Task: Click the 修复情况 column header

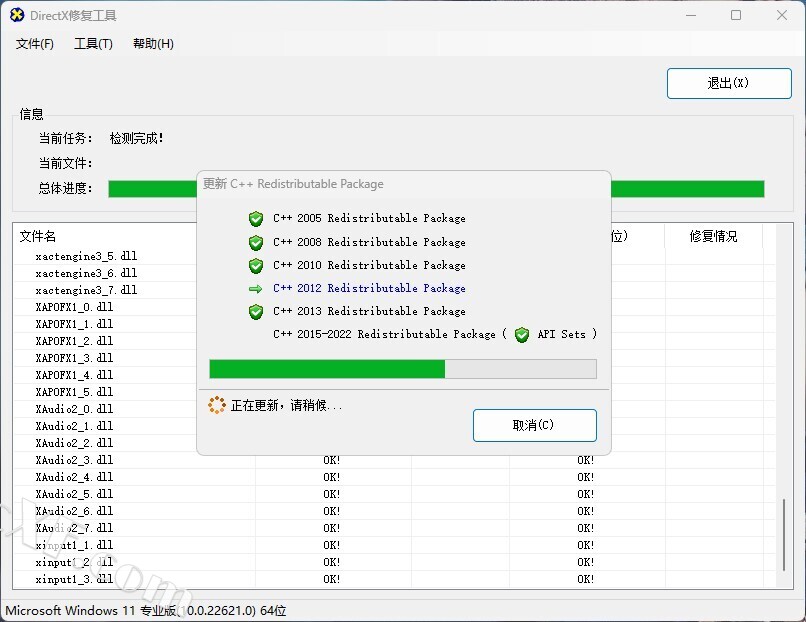Action: point(713,236)
